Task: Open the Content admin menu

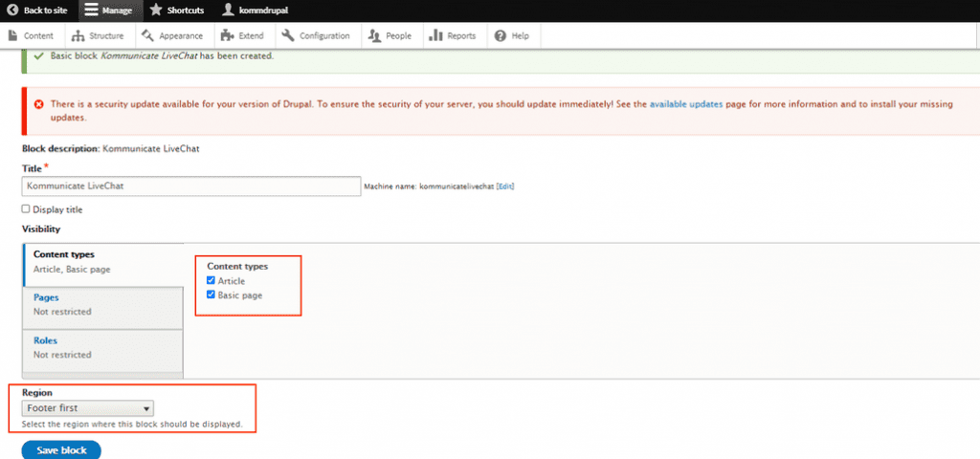Action: (31, 35)
